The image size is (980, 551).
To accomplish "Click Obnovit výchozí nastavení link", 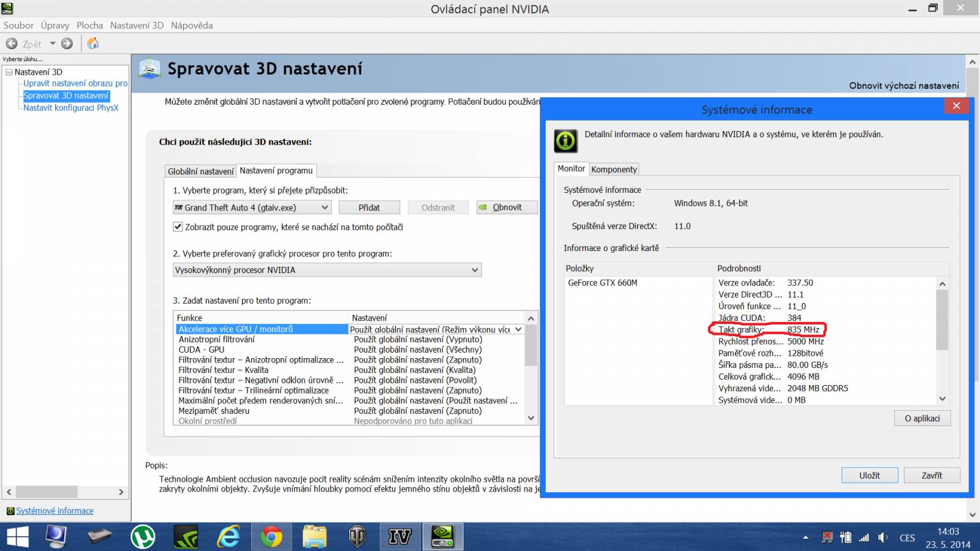I will 904,86.
